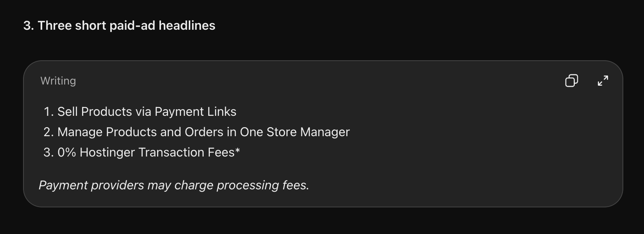
Task: Click 'processing fees' in the italic footnote
Action: click(263, 185)
